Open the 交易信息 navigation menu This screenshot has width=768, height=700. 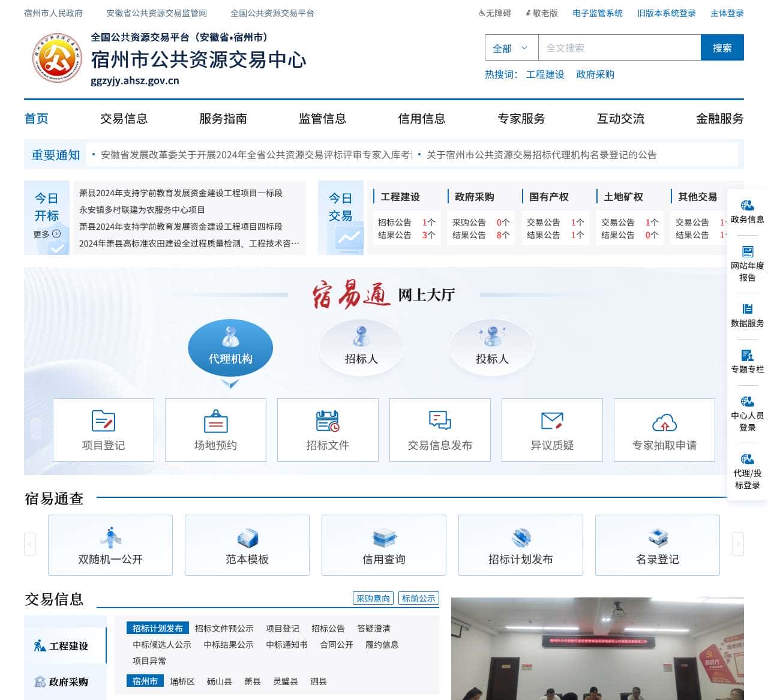pyautogui.click(x=124, y=119)
